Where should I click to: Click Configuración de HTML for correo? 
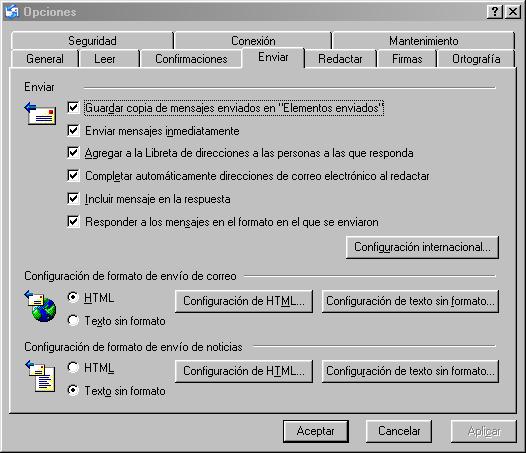pyautogui.click(x=244, y=301)
